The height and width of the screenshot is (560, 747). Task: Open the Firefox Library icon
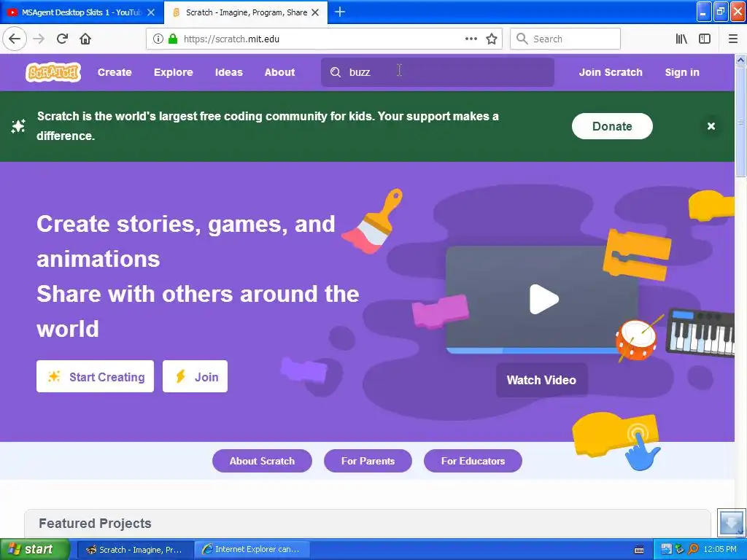tap(681, 39)
